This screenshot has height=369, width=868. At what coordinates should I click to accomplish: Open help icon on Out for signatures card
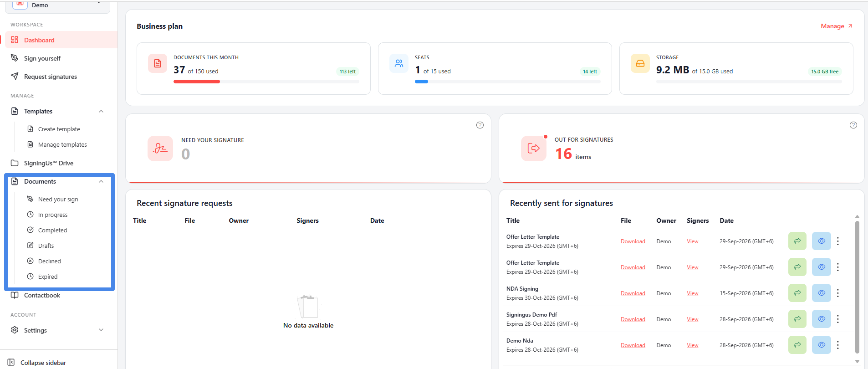click(x=853, y=125)
